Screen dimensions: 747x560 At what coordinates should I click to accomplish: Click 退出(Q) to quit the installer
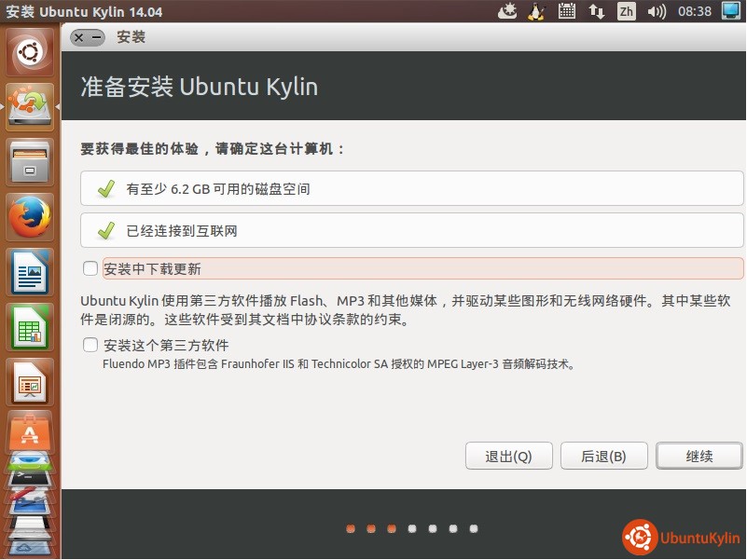coord(508,456)
